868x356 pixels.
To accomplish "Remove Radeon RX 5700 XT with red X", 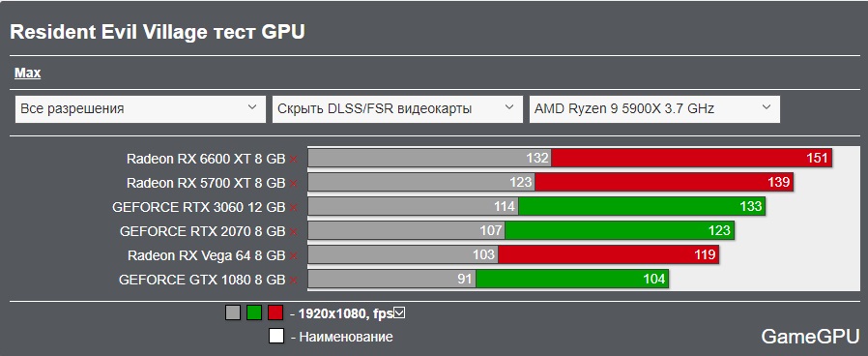I will (294, 183).
